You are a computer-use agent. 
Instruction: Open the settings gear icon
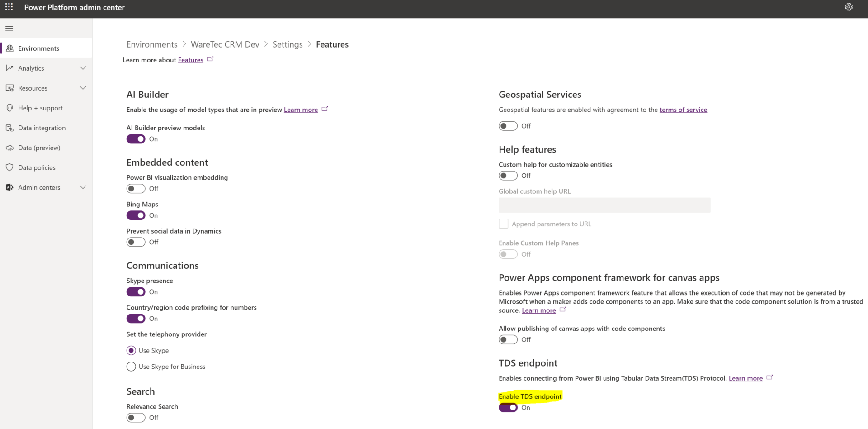(849, 7)
